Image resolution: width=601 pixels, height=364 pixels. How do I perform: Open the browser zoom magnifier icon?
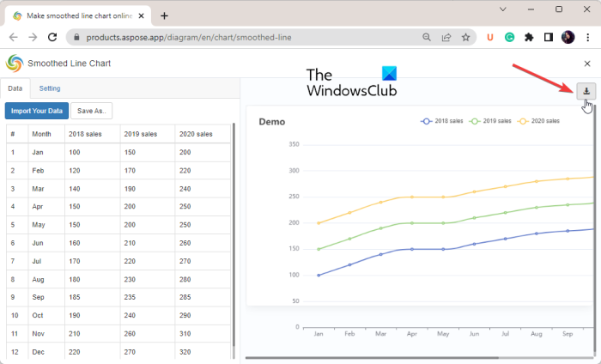[426, 37]
